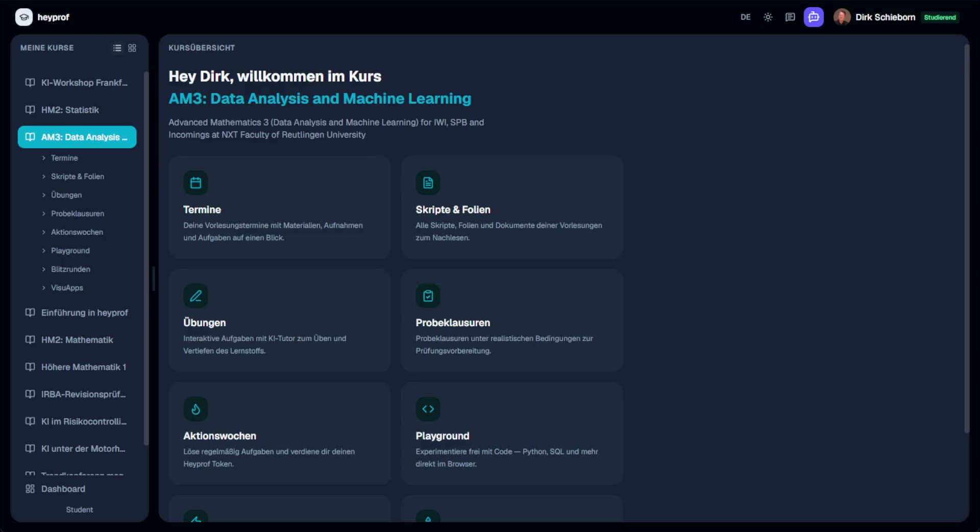Screen dimensions: 980x532
Task: Open the HM2: Statistik course
Action: click(77, 110)
